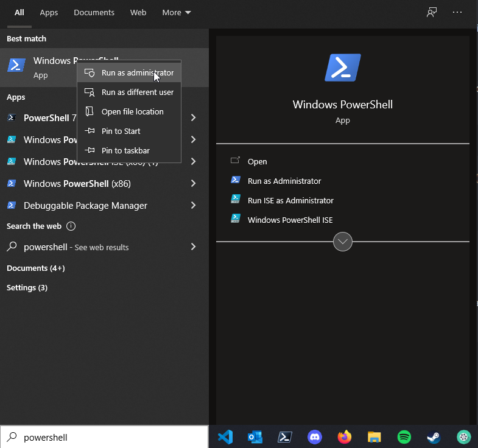
Task: Select Pin to Start
Action: click(129, 131)
